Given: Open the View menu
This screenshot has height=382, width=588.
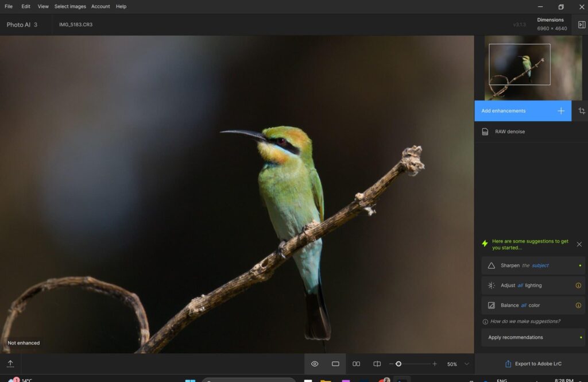Looking at the screenshot, I should tap(43, 6).
